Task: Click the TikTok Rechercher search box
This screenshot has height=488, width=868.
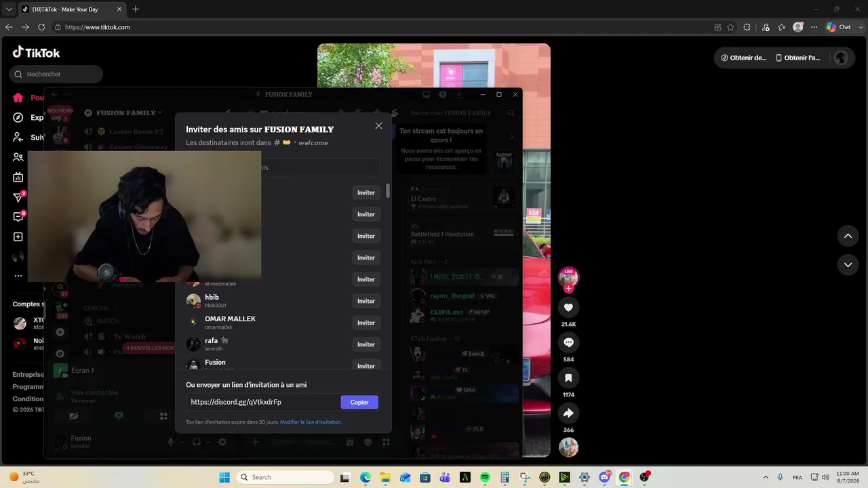Action: click(56, 74)
